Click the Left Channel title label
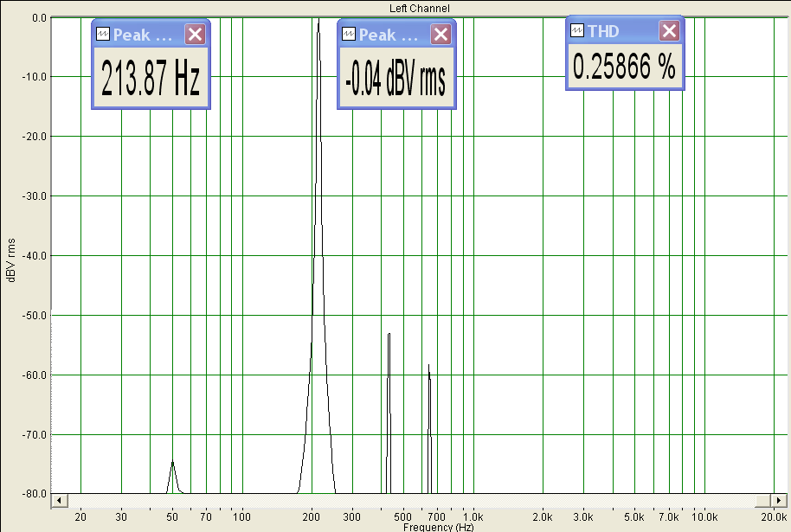Viewport: 791px width, 532px height. tap(419, 8)
